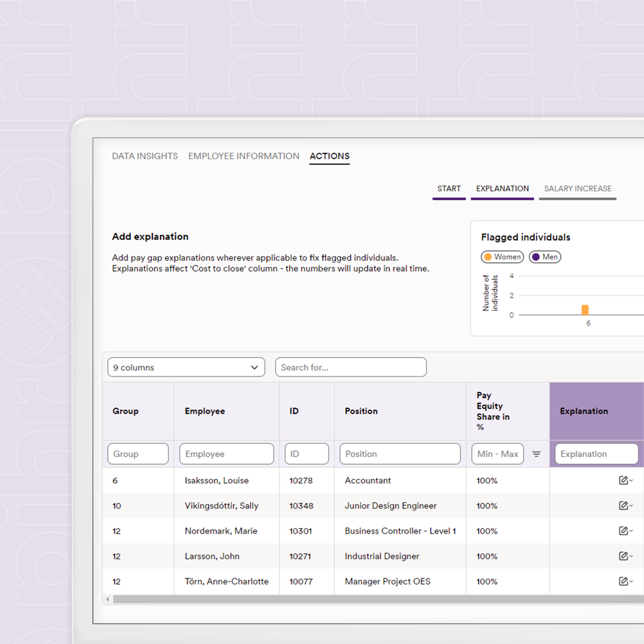Toggle Women legend in Flagged individuals chart

502,257
